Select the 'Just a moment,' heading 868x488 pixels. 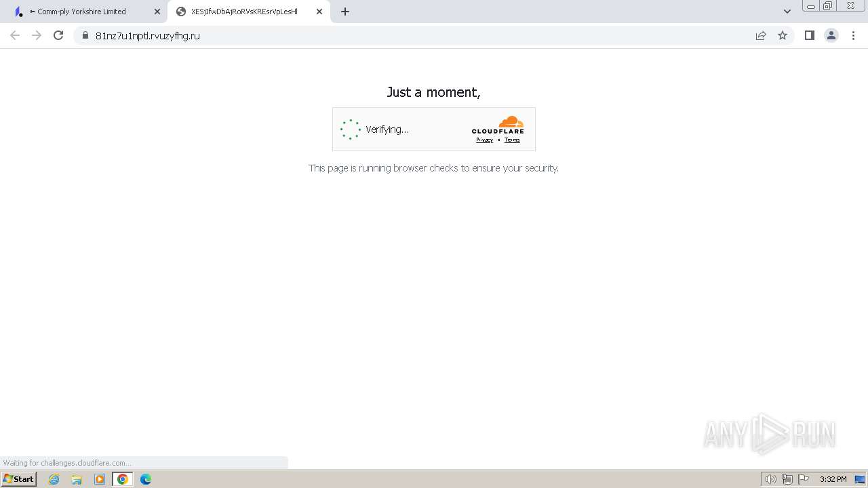pos(433,92)
